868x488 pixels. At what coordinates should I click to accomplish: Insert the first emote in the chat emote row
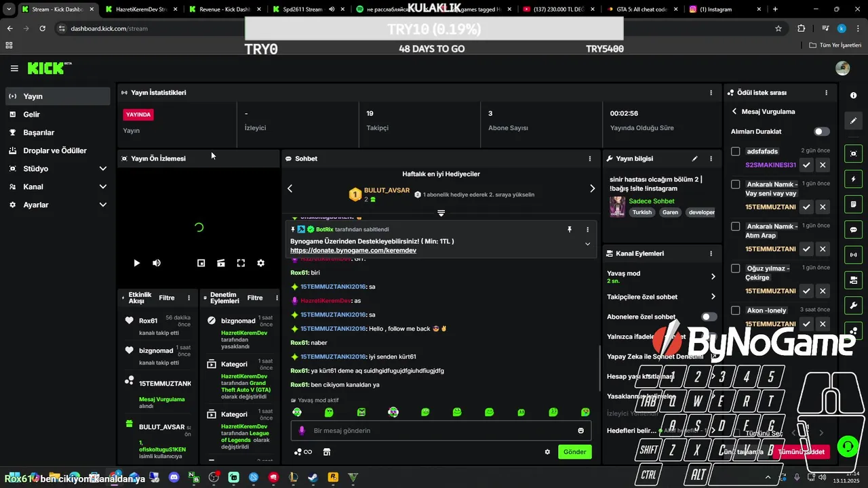click(x=296, y=412)
